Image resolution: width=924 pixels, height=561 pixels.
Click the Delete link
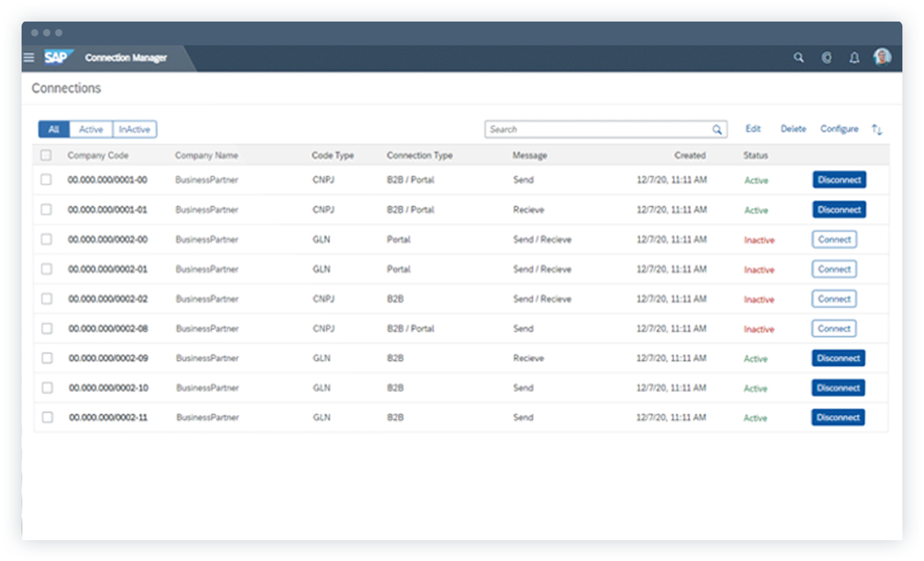[x=793, y=128]
